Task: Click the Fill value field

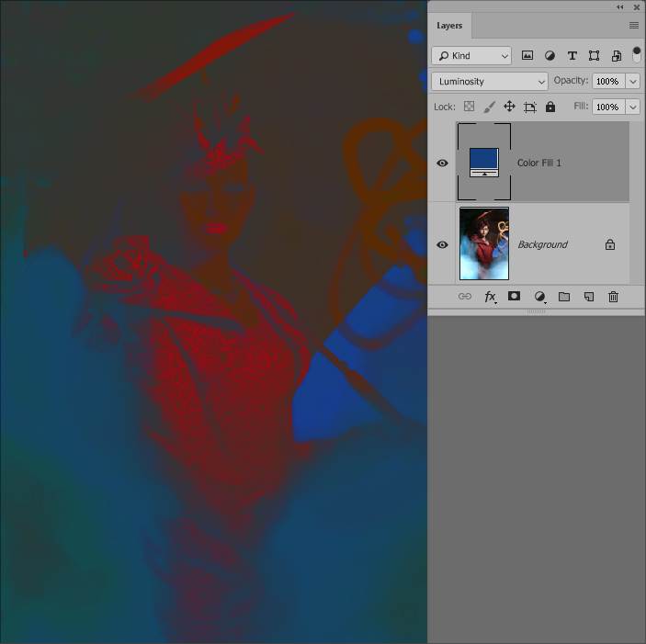Action: (x=608, y=107)
